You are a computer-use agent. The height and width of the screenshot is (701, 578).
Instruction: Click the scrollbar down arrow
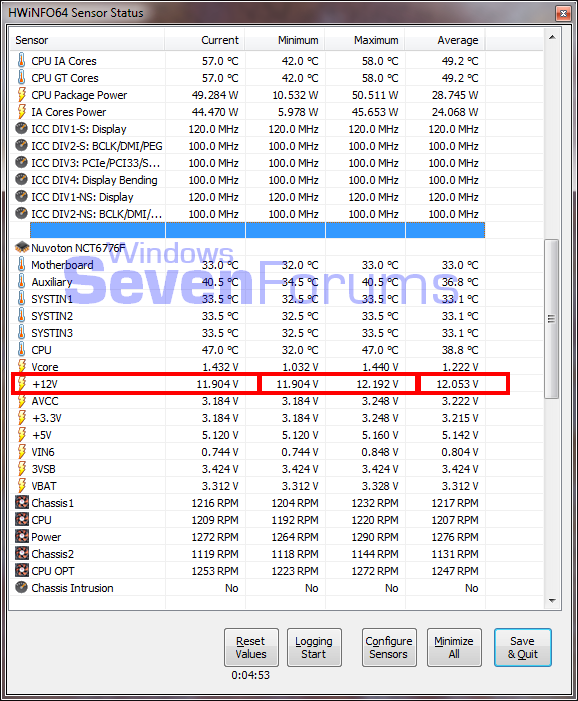pos(552,600)
